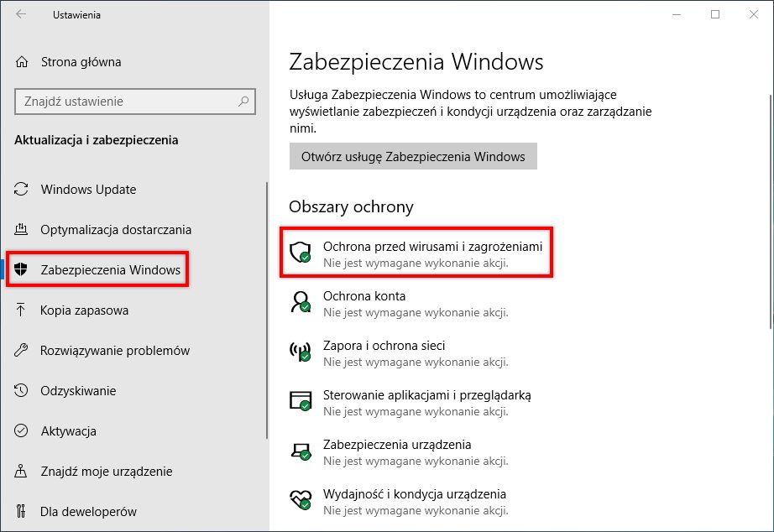
Task: Click the search magnifier in Znajdź ustawienie
Action: click(244, 101)
